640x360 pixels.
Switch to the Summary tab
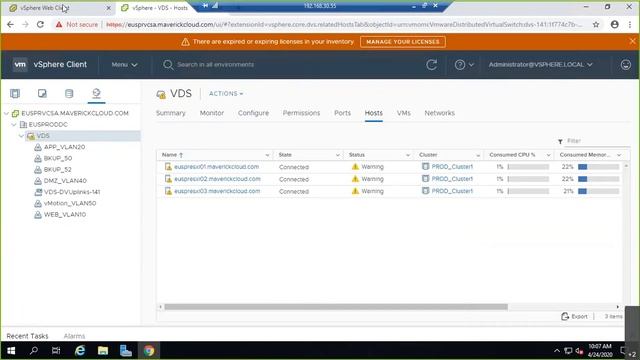(x=171, y=113)
